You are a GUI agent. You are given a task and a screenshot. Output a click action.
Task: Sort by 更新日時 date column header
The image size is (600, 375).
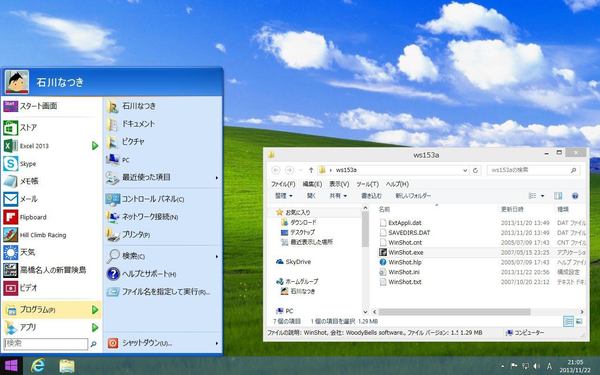[x=512, y=209]
